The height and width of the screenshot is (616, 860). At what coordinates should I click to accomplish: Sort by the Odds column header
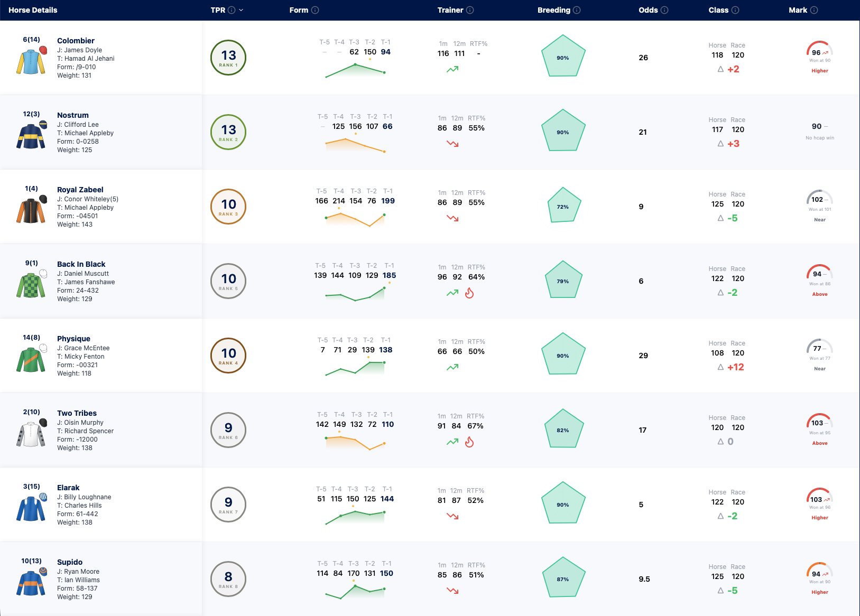tap(648, 10)
